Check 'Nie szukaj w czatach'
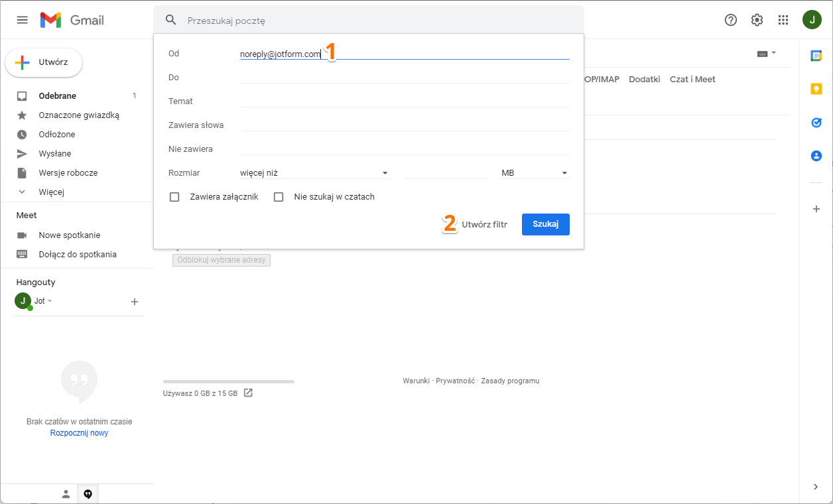833x504 pixels. (279, 196)
